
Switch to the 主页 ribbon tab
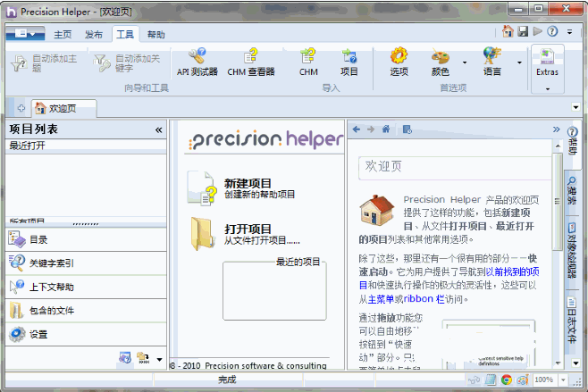(x=63, y=35)
